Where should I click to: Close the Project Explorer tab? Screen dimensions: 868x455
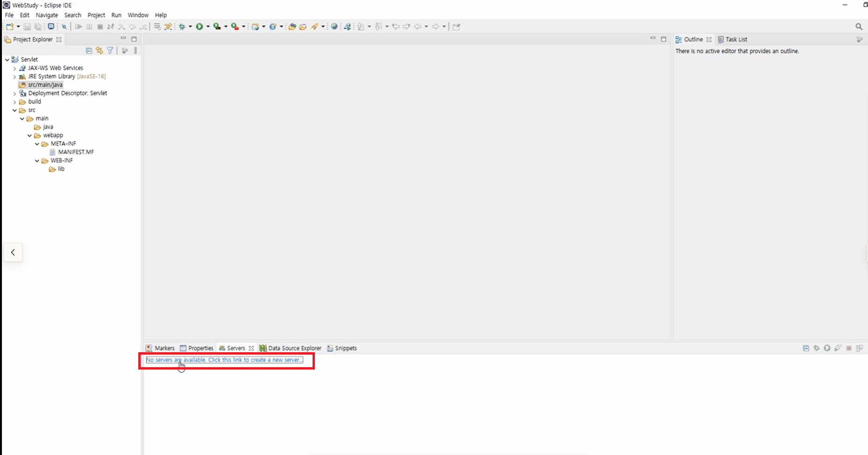pyautogui.click(x=59, y=40)
